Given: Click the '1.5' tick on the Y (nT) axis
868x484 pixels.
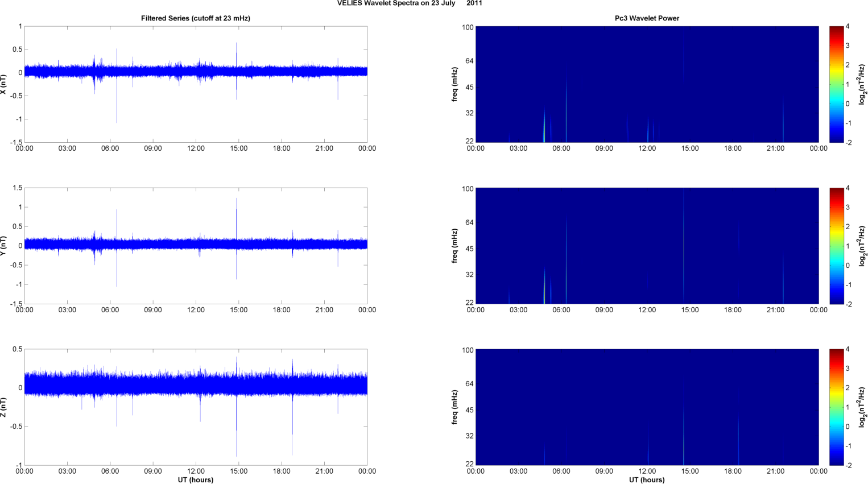Looking at the screenshot, I should click(x=17, y=188).
